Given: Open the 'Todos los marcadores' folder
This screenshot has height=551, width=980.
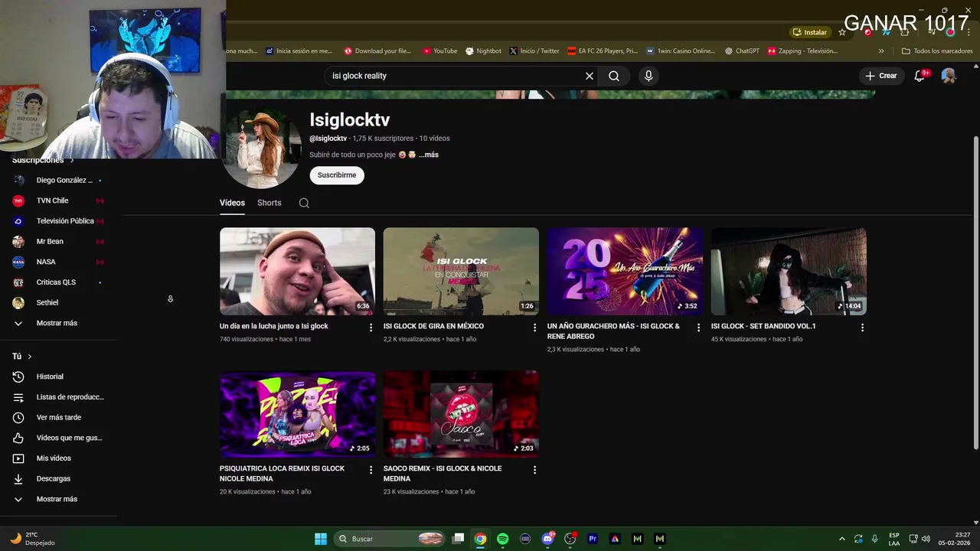Looking at the screenshot, I should pyautogui.click(x=937, y=51).
